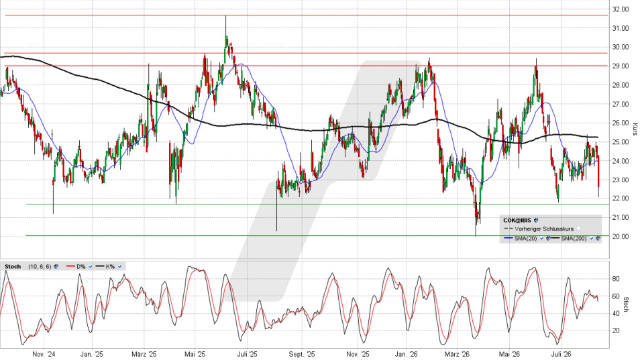Click the Sept. '25 date label

[301, 354]
